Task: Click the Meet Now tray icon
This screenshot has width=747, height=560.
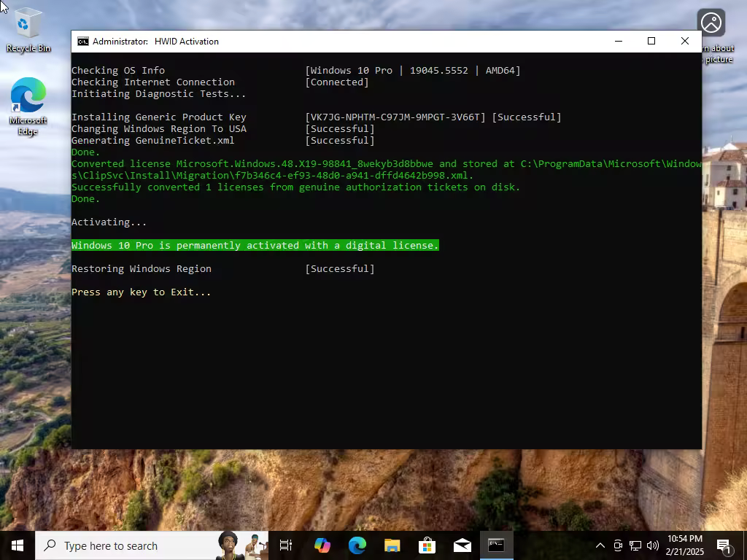Action: pyautogui.click(x=618, y=545)
